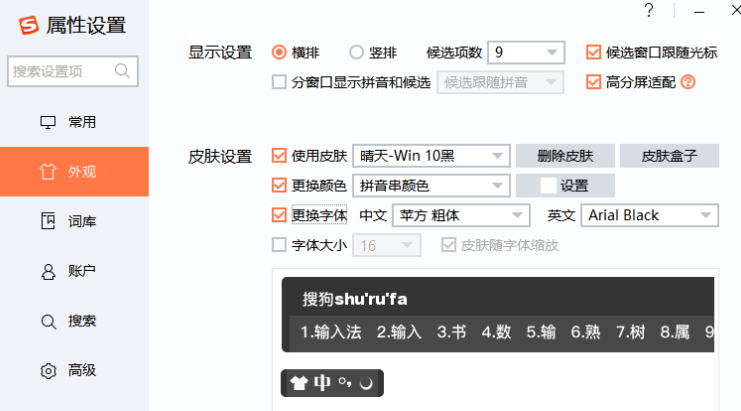Viewport: 741px width, 411px height.
Task: Open the help question mark icon
Action: (x=649, y=10)
